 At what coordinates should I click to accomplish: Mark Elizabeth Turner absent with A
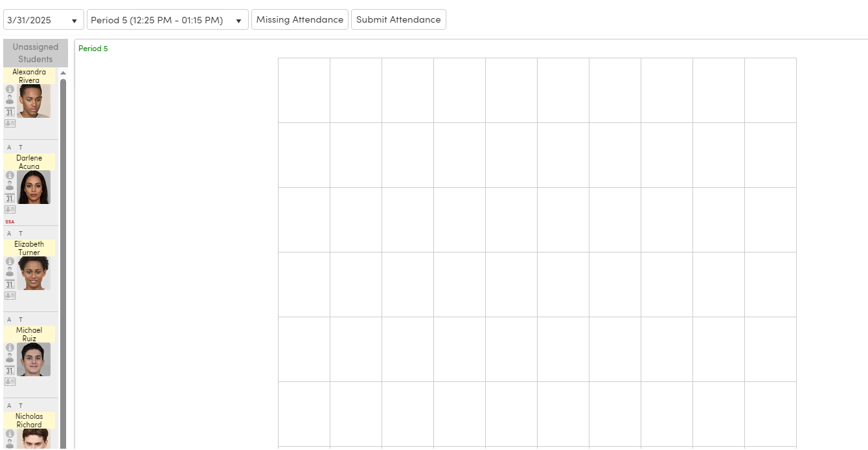9,233
